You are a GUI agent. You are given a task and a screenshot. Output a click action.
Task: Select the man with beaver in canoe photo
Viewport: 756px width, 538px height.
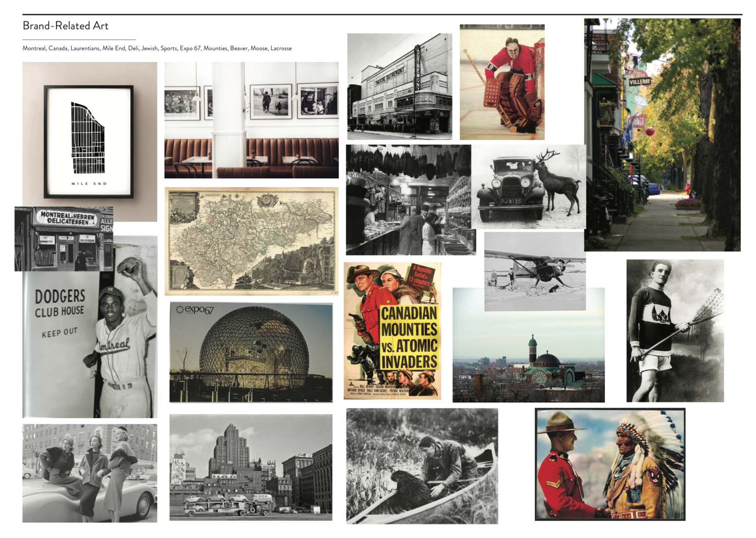(x=422, y=466)
